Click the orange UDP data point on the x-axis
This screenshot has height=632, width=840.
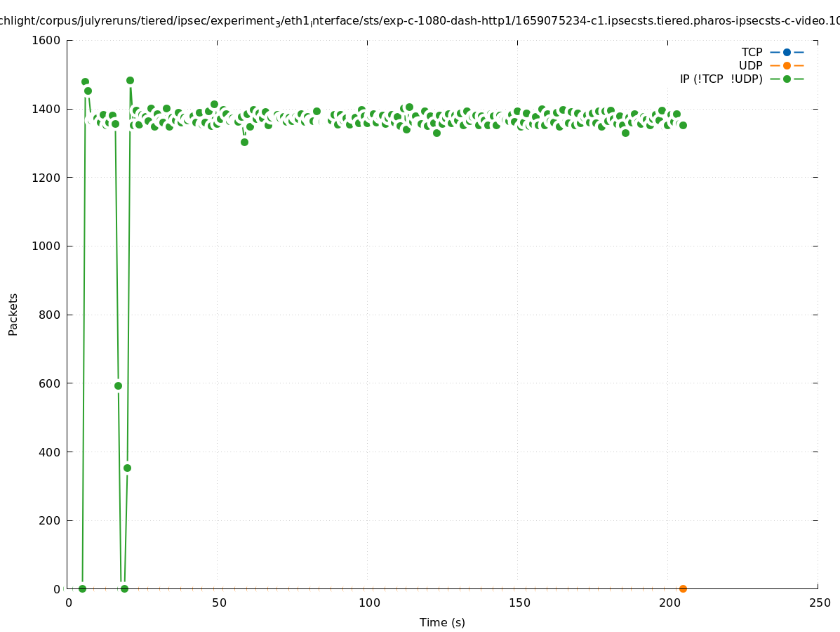pyautogui.click(x=683, y=588)
